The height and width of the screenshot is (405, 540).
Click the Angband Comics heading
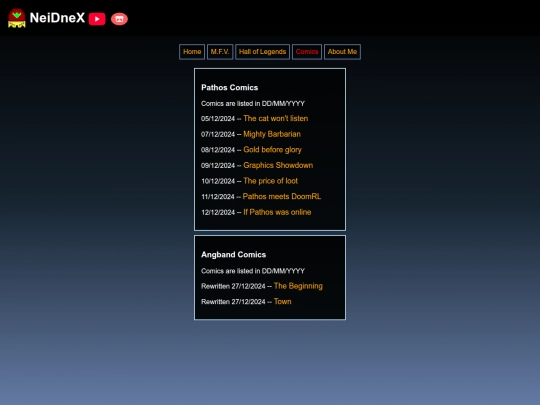click(233, 255)
